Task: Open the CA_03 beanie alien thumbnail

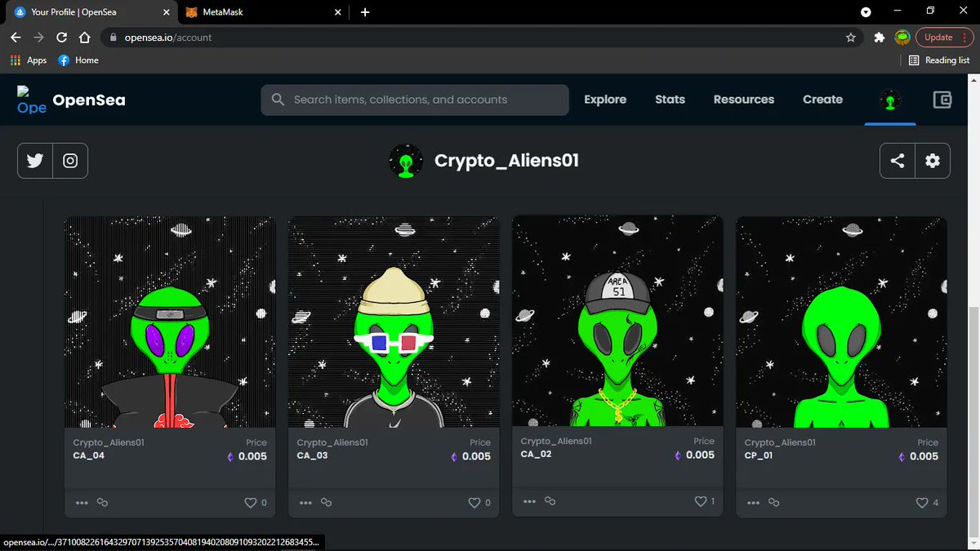Action: [394, 322]
